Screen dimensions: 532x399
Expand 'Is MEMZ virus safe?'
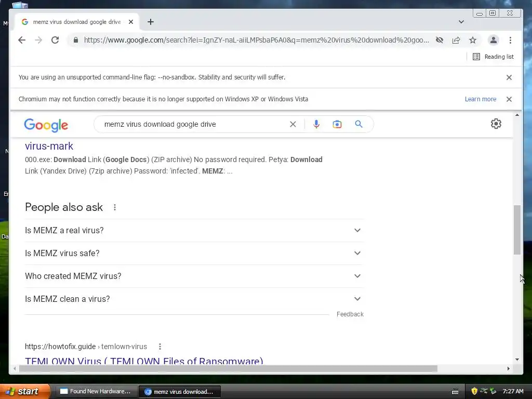194,253
